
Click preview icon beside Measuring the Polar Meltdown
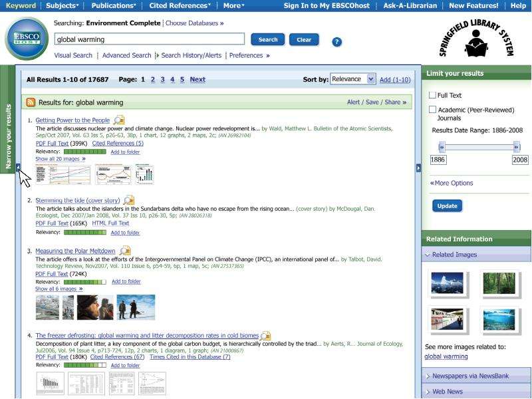coord(125,251)
